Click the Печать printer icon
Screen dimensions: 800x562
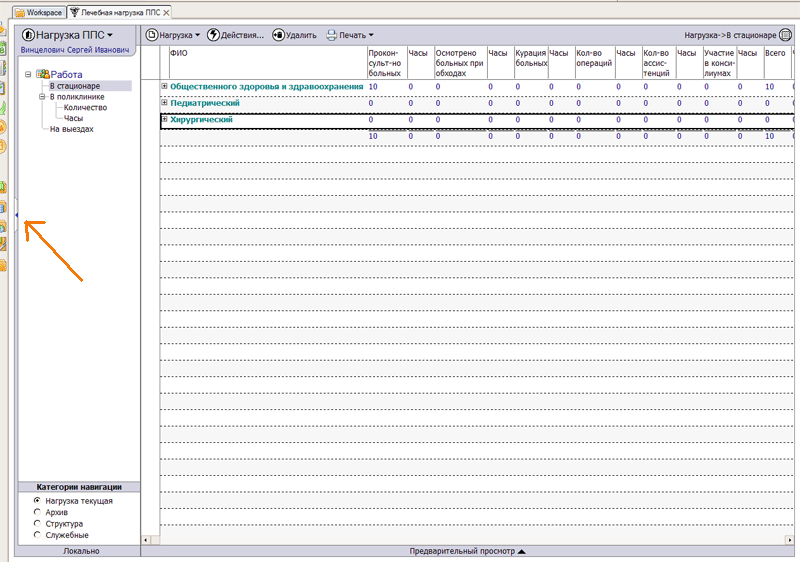pyautogui.click(x=331, y=35)
